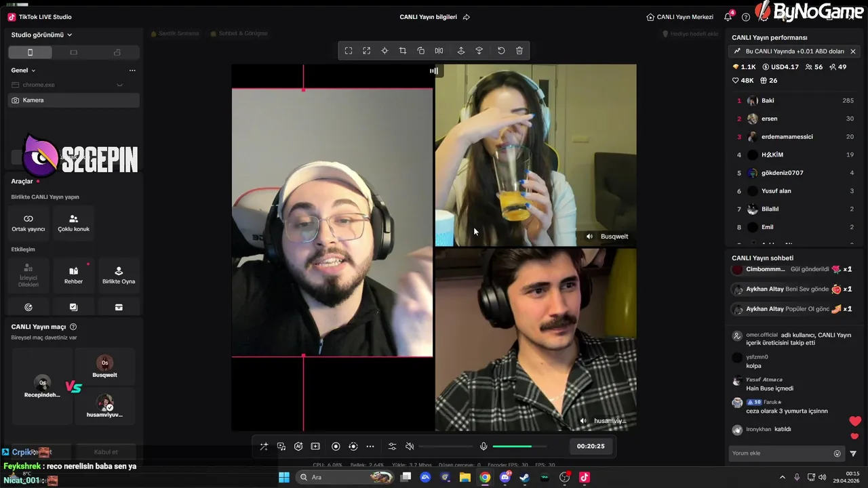Open the AI tools icon in bottom bar
Screen dimensions: 868x488
[298, 447]
